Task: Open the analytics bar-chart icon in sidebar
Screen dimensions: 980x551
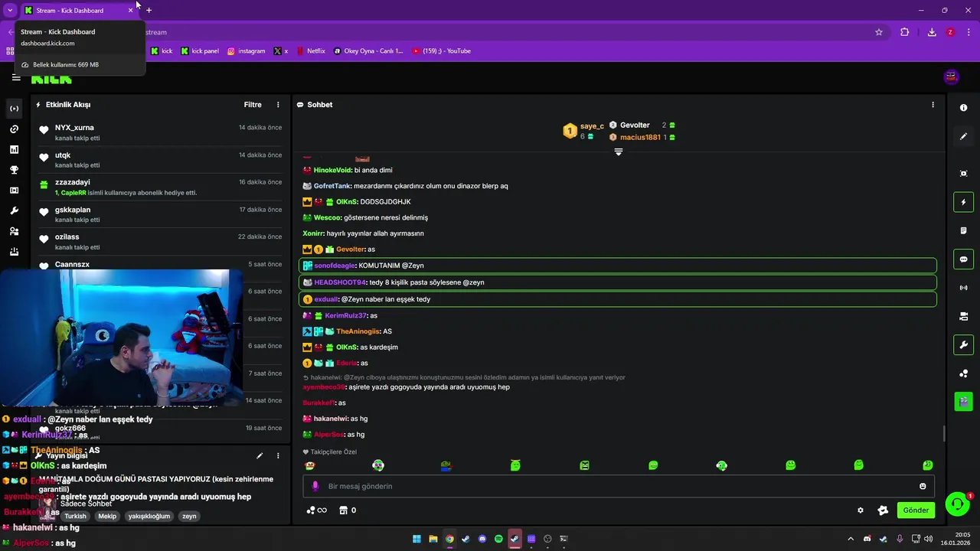Action: point(14,150)
